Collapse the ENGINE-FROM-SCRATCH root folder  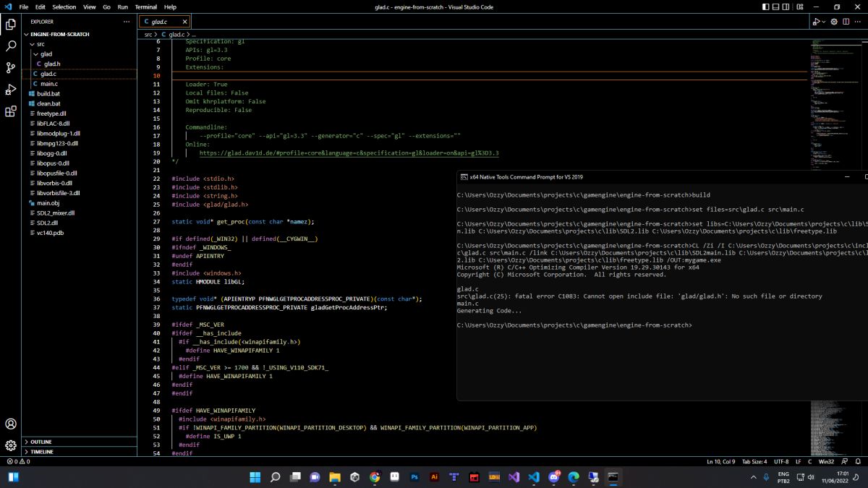(x=80, y=34)
